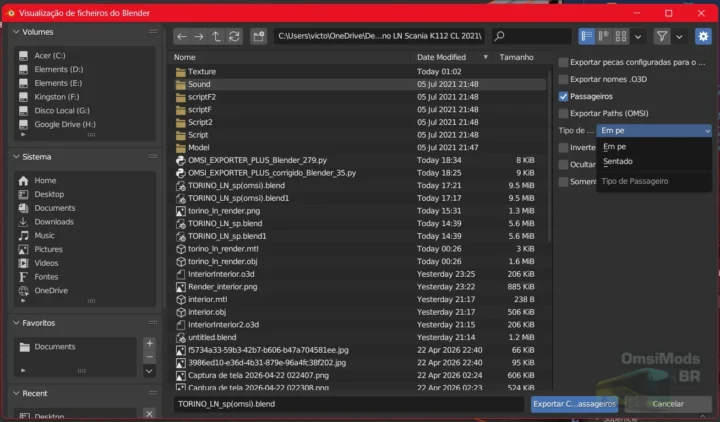The height and width of the screenshot is (422, 720).
Task: Choose Sentado from the dropdown list
Action: click(x=618, y=161)
